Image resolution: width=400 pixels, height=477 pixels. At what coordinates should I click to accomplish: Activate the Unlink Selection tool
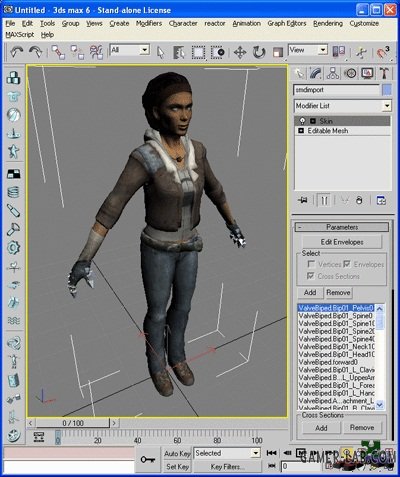[x=77, y=52]
